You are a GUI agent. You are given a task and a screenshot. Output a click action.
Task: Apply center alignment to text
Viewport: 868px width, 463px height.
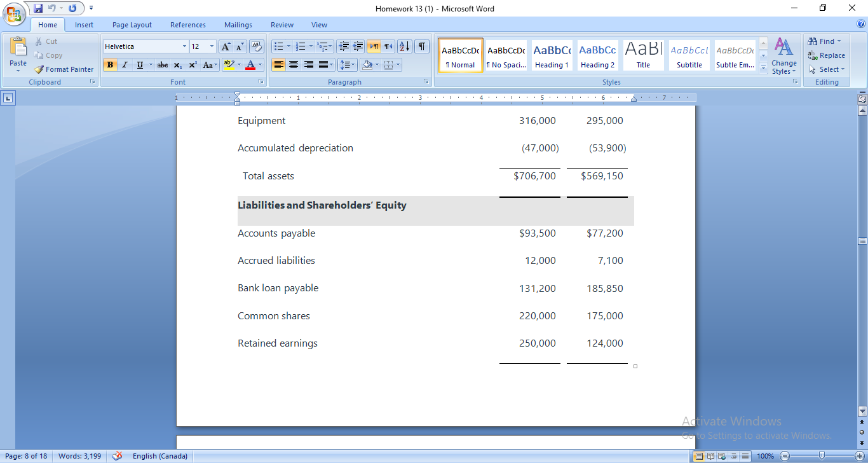pyautogui.click(x=294, y=64)
